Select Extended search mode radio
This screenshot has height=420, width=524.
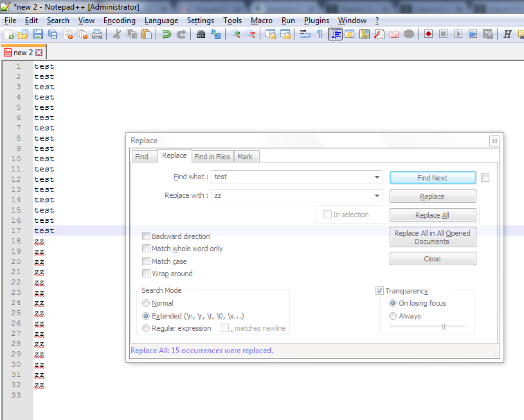146,316
